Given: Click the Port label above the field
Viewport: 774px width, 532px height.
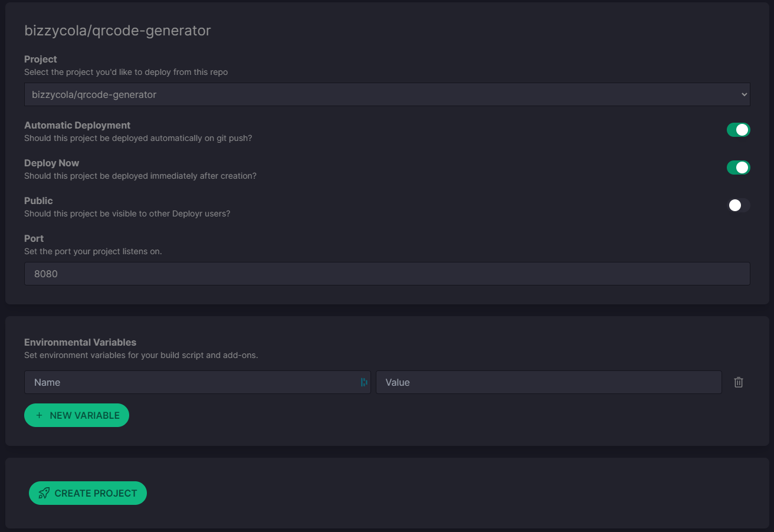Looking at the screenshot, I should (34, 238).
